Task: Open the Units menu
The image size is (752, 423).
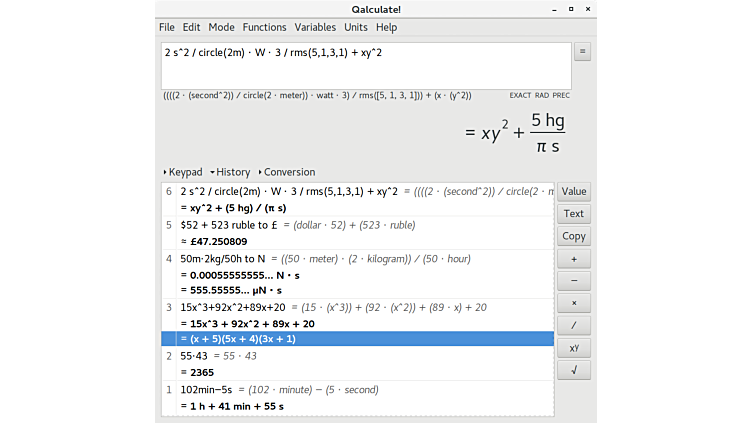Action: [355, 27]
